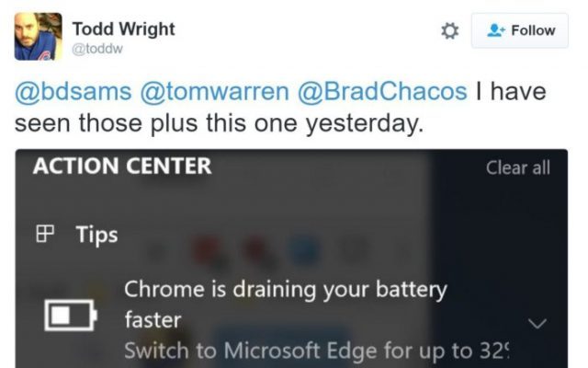Viewport: 588px width, 368px height.
Task: Visit the @tomwarren mention
Action: pyautogui.click(x=214, y=92)
